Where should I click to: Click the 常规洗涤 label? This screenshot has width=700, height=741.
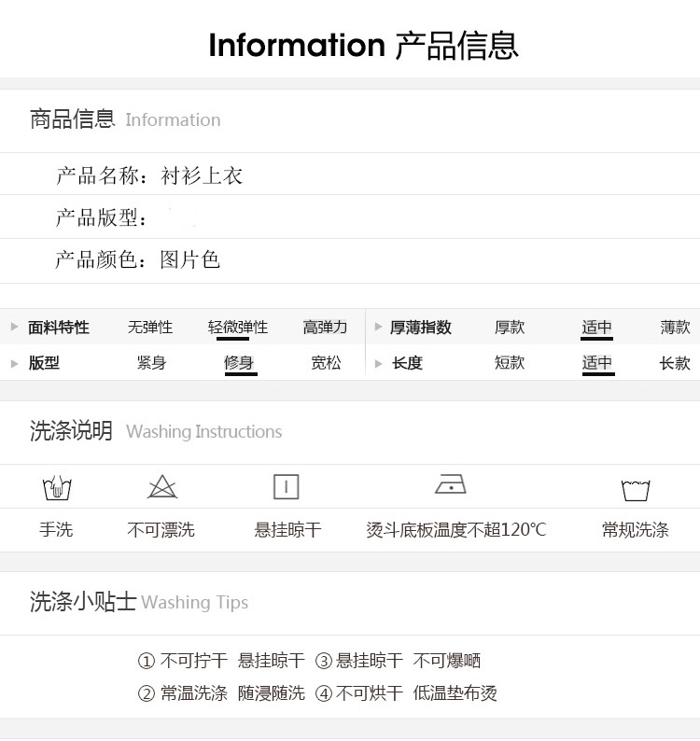pyautogui.click(x=636, y=529)
